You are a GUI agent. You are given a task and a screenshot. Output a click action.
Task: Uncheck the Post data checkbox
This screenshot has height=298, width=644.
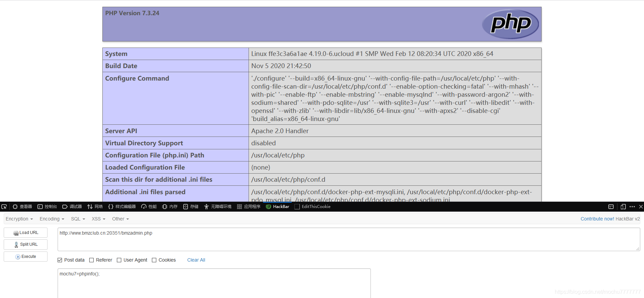tap(60, 260)
